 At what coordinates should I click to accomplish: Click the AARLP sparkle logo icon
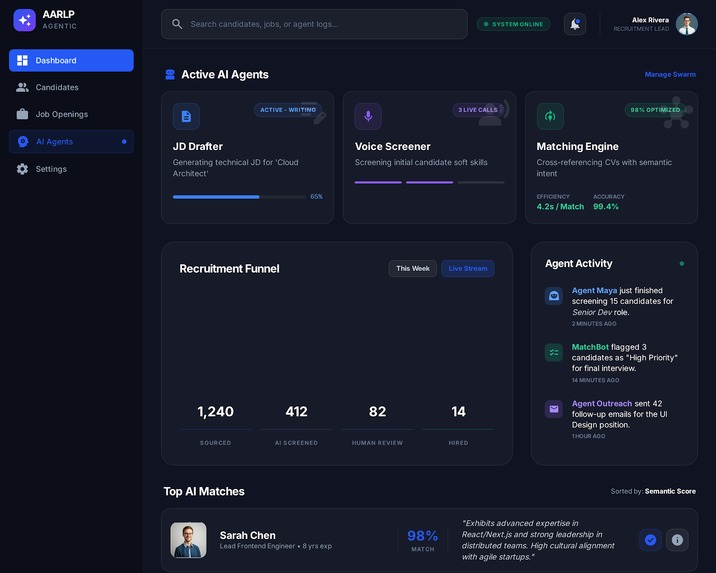(25, 20)
